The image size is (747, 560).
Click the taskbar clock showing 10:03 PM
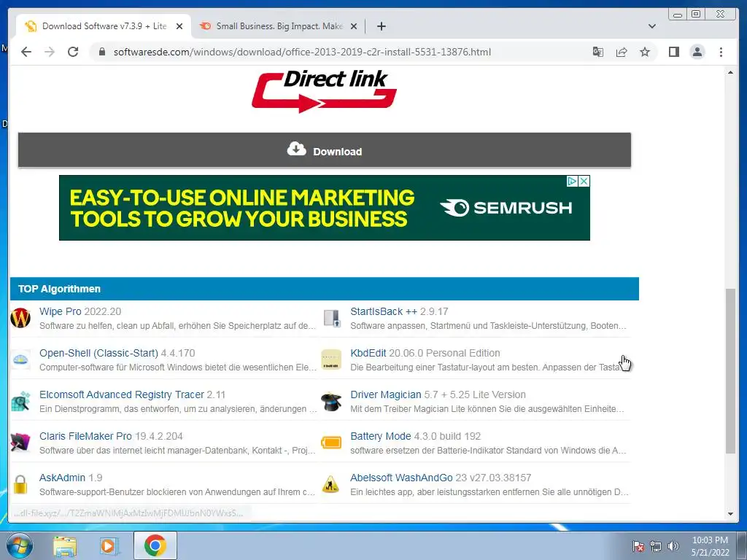tap(710, 546)
